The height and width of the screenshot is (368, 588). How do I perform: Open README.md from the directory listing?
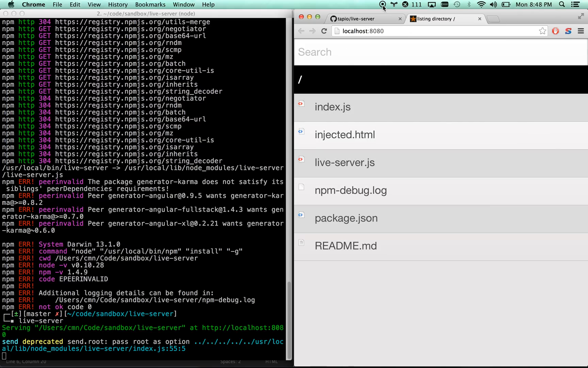point(346,246)
